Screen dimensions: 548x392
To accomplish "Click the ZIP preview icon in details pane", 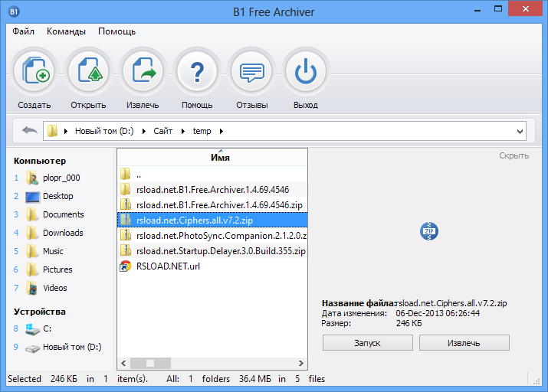I will pyautogui.click(x=429, y=231).
